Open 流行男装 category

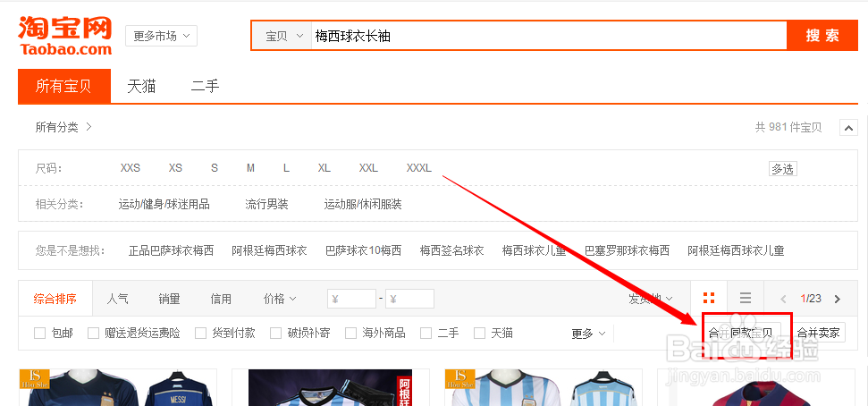click(x=266, y=205)
